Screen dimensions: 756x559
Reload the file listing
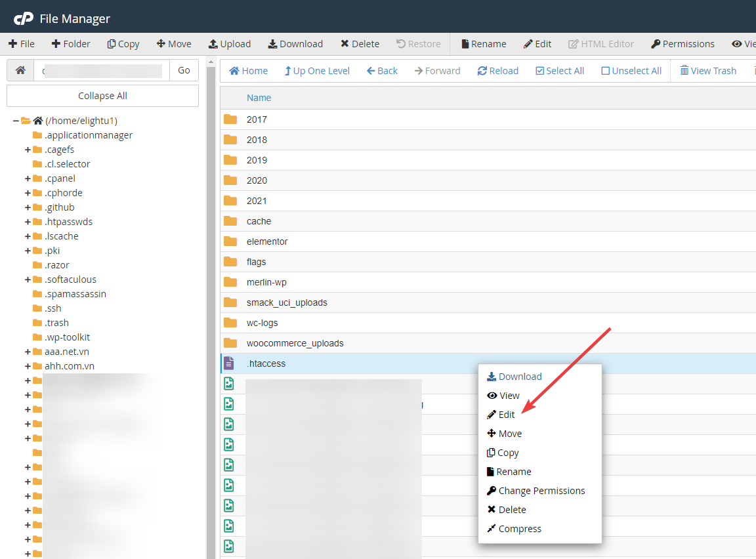click(497, 71)
